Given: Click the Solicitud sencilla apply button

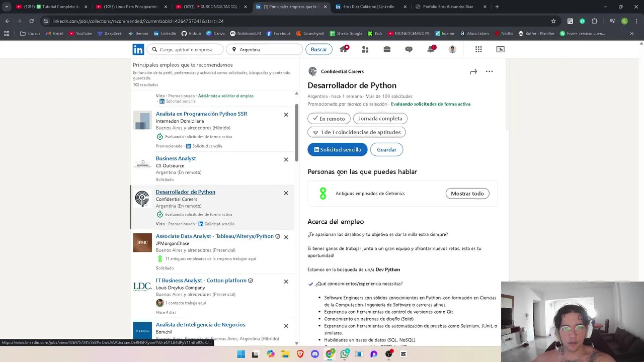Looking at the screenshot, I should click(x=338, y=149).
